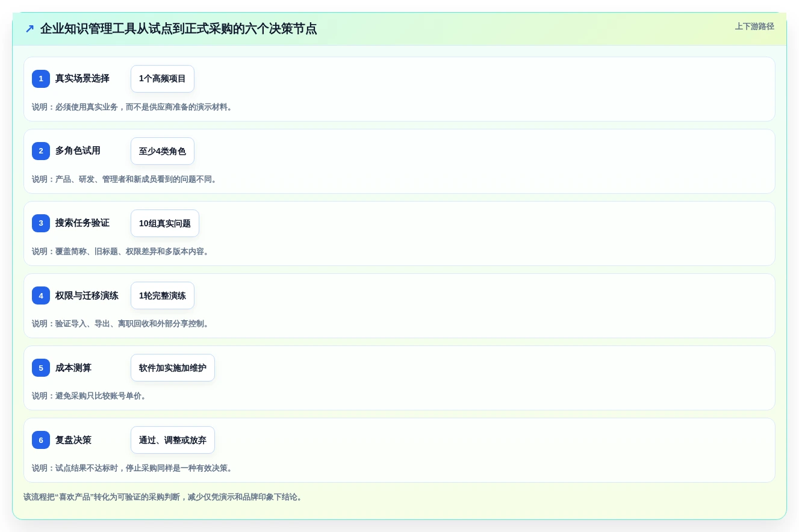Click the 权限与迁移演练 heading
The width and height of the screenshot is (799, 532).
tap(87, 295)
